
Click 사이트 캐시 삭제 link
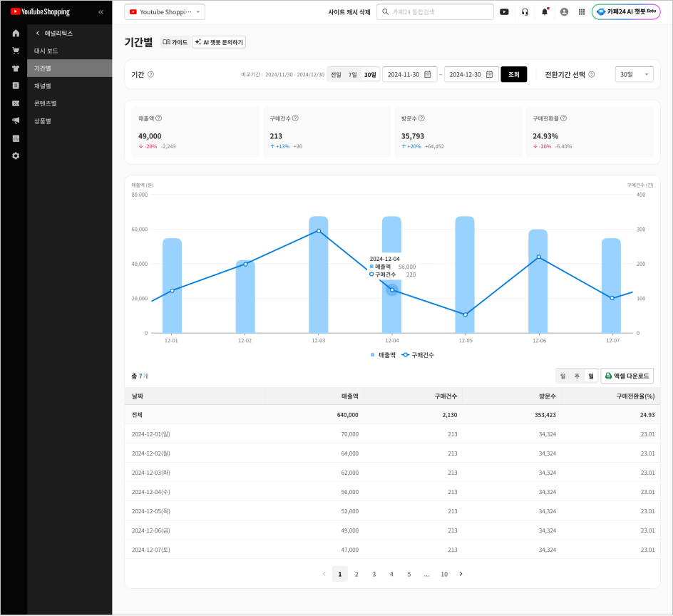[349, 12]
